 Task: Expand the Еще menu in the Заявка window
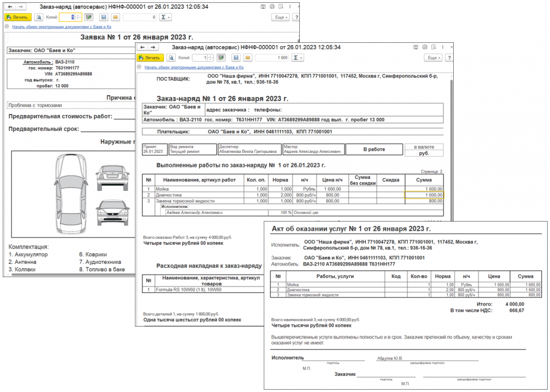[281, 17]
